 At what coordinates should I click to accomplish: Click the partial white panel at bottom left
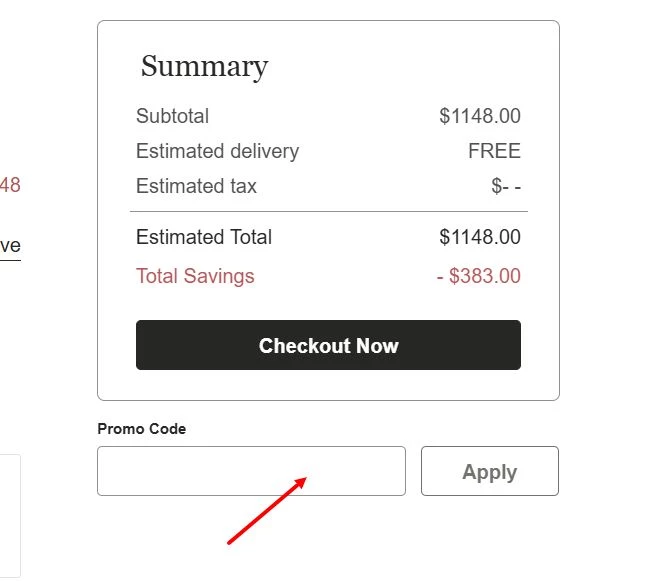pos(9,515)
